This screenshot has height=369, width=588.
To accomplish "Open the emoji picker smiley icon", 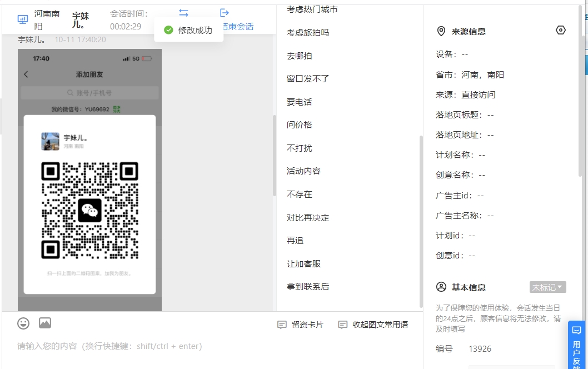I will tap(23, 323).
